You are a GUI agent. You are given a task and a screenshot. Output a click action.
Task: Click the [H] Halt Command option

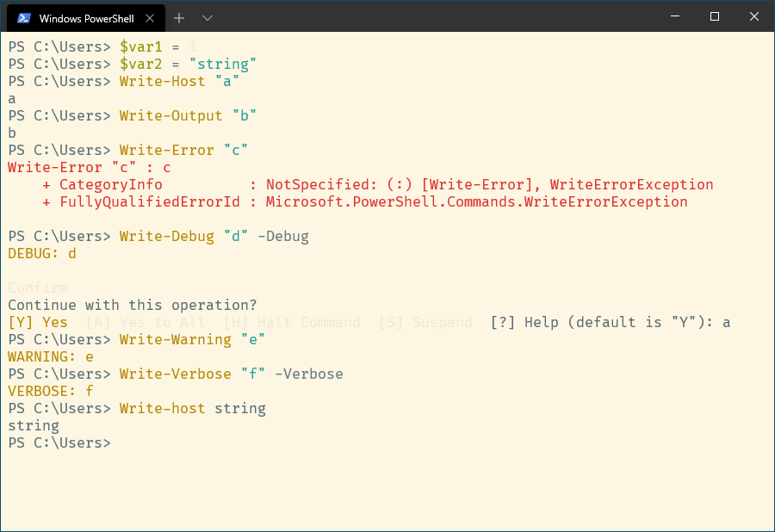[292, 323]
